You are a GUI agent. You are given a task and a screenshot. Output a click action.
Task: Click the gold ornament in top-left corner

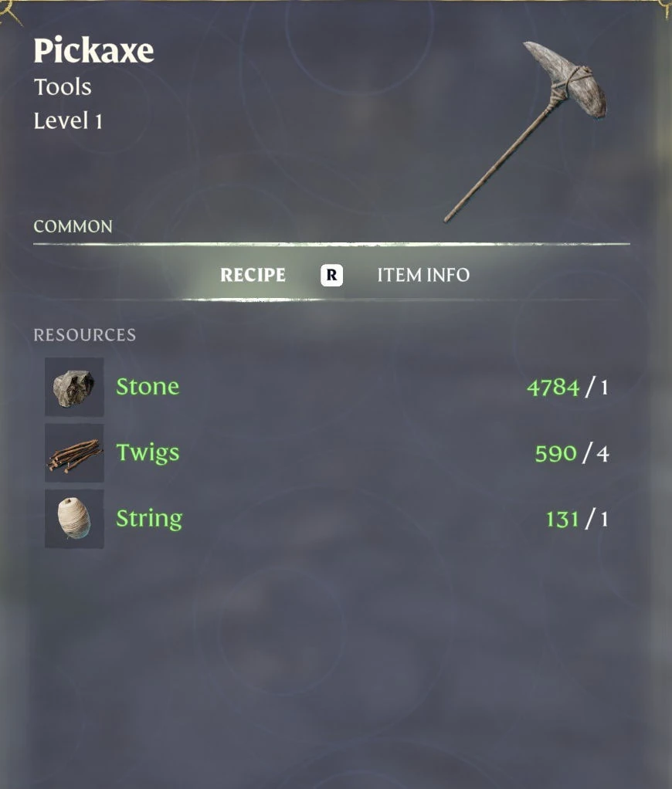10,11
